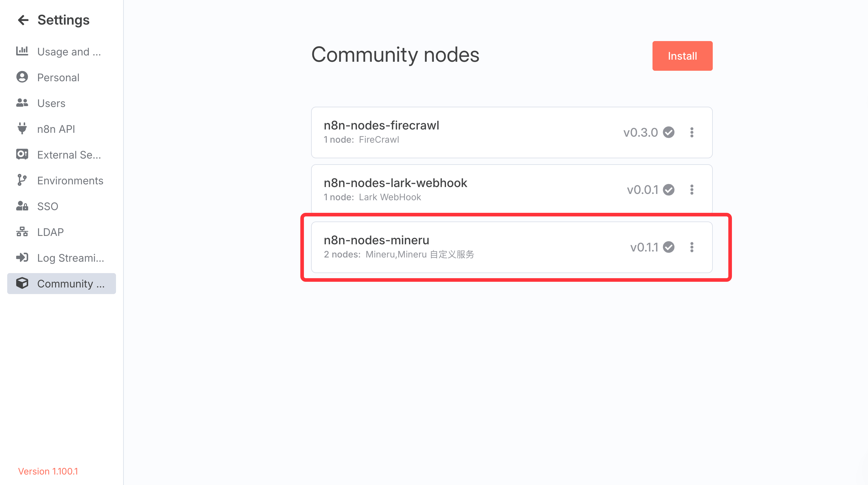Click the LDAP network icon

tap(22, 232)
